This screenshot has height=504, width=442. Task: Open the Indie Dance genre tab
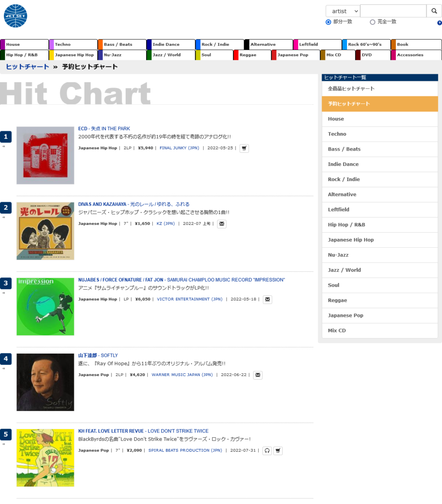tap(171, 44)
